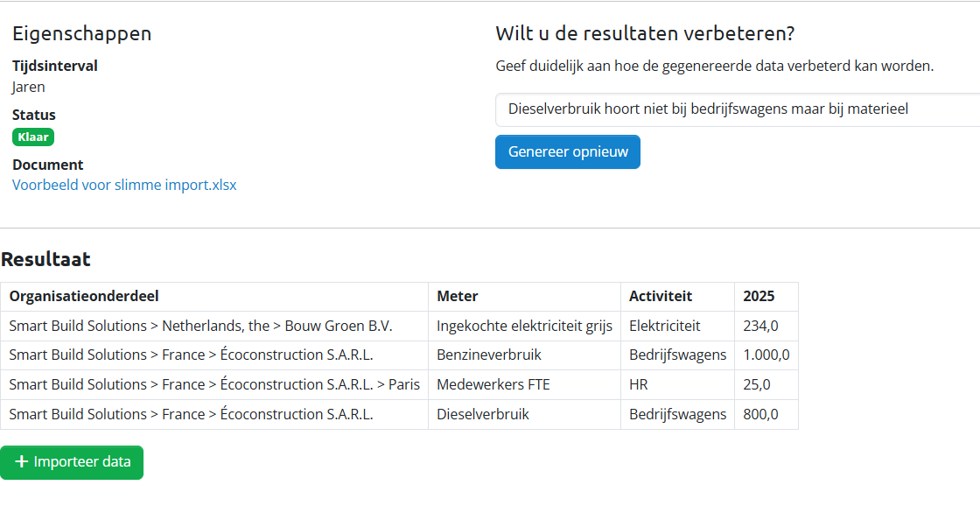Image resolution: width=980 pixels, height=527 pixels.
Task: Select the Ingekochte elektriciteit grijs cell
Action: coord(524,326)
